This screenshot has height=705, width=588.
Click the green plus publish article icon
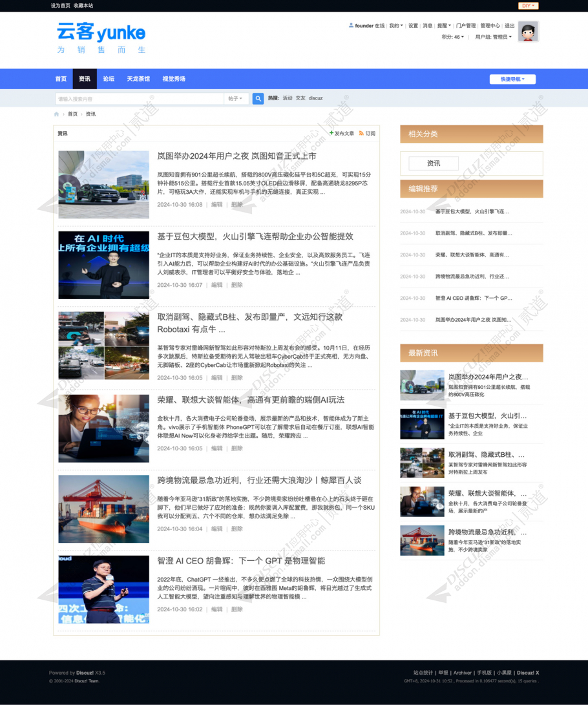331,133
